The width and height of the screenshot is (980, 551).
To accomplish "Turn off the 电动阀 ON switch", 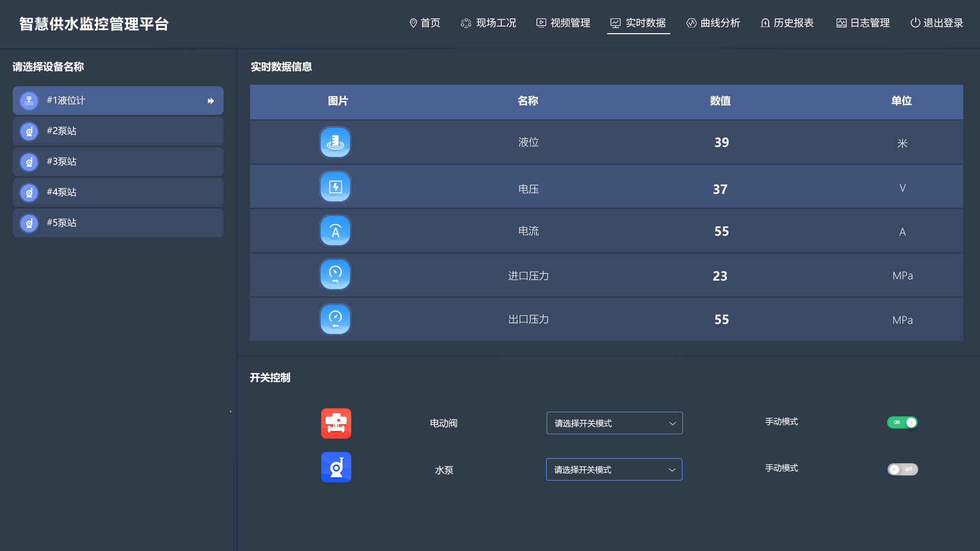I will (902, 422).
